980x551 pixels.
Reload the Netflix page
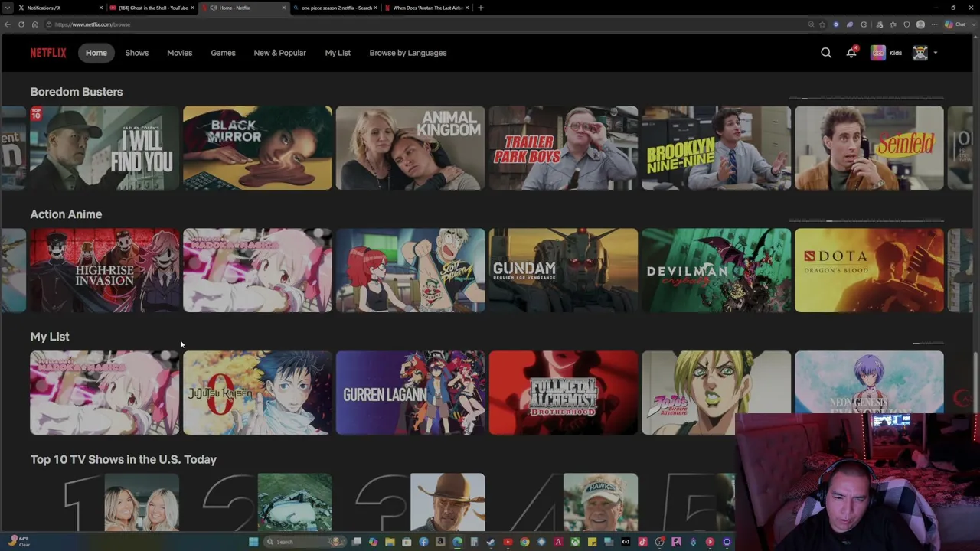(x=21, y=24)
